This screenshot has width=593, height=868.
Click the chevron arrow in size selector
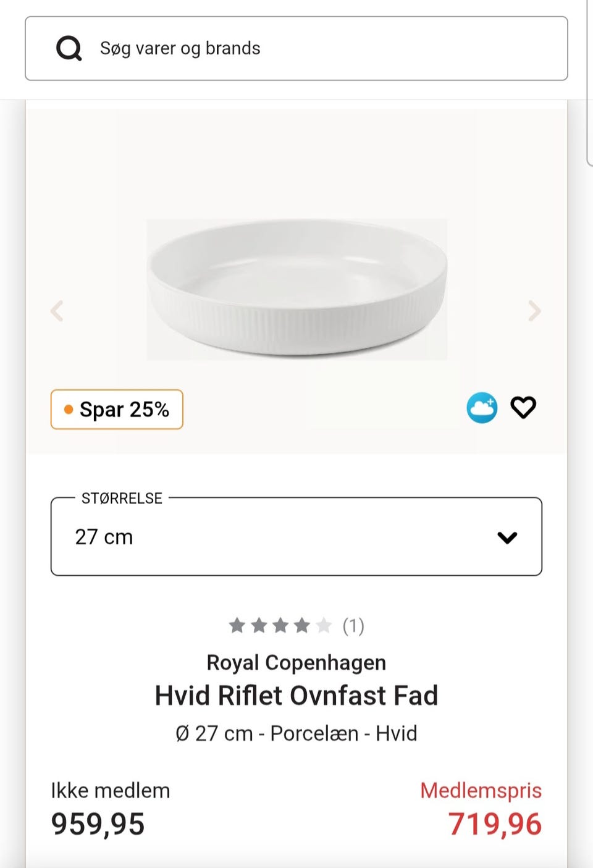click(x=507, y=537)
